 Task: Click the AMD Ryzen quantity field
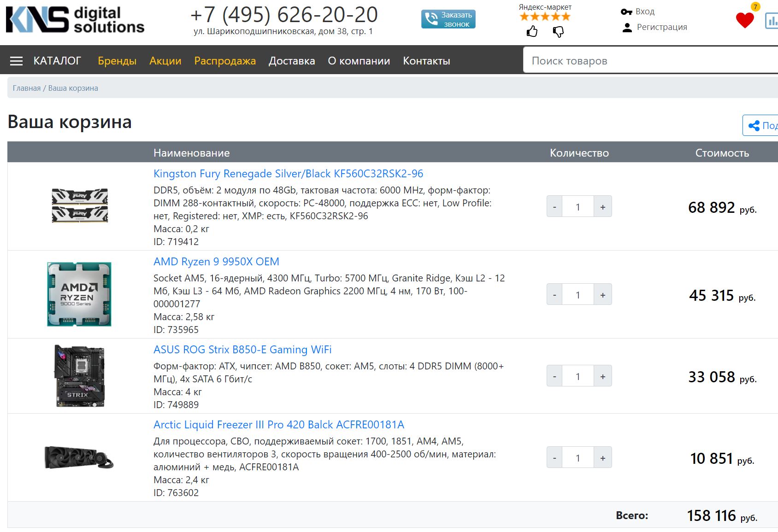pyautogui.click(x=578, y=295)
